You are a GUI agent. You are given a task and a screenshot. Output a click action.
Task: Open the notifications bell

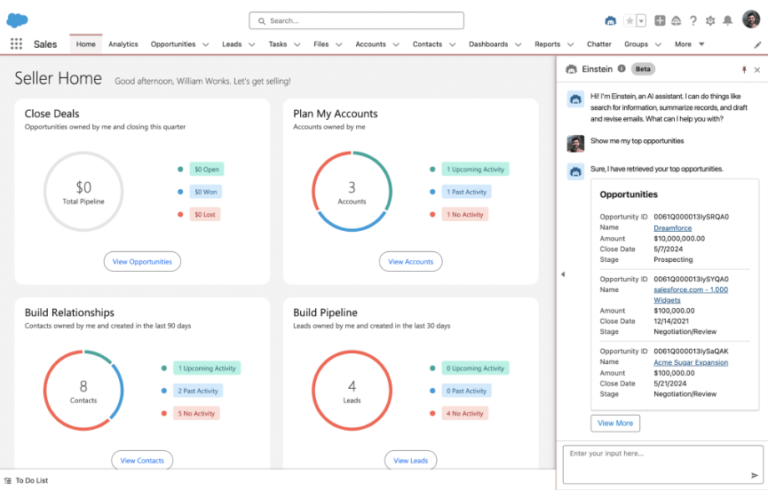[727, 20]
